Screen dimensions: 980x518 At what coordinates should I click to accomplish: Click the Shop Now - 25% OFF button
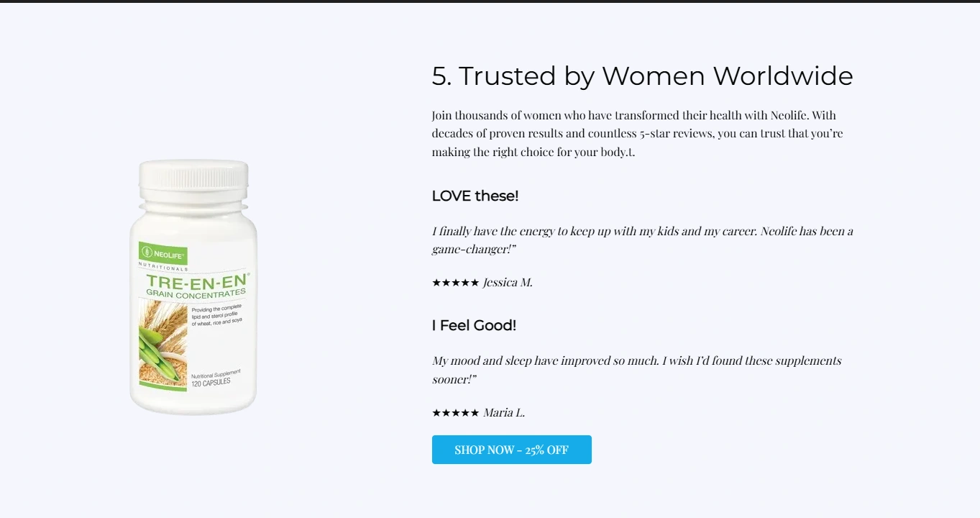click(x=511, y=450)
